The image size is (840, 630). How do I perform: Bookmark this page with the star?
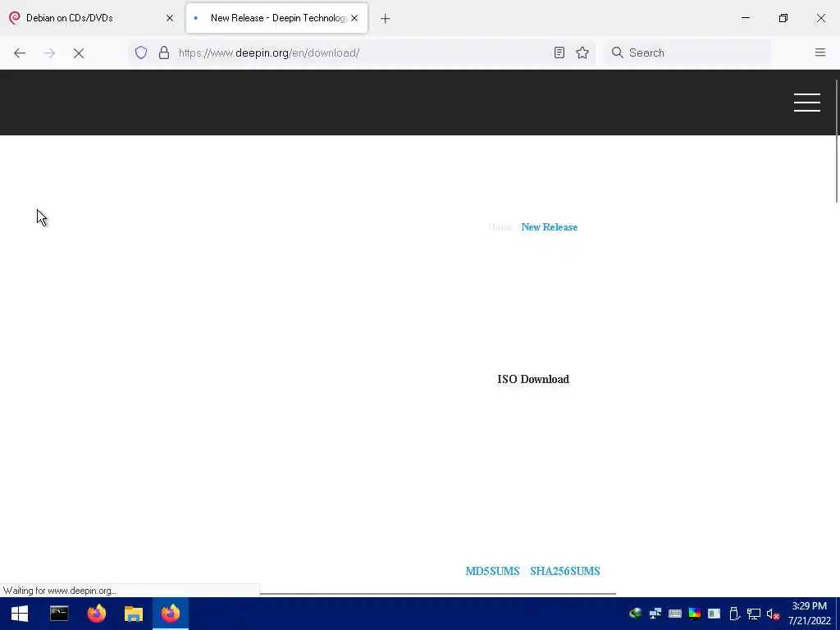[x=582, y=52]
